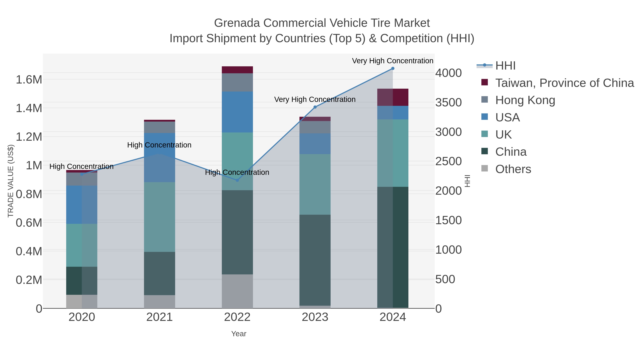This screenshot has width=644, height=362.
Task: Click the 2020 x-axis year label
Action: 82,317
